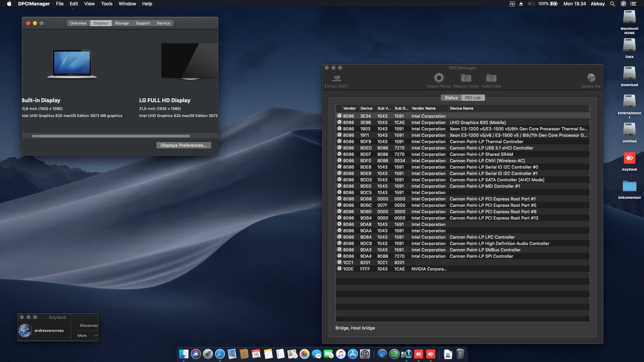644x362 pixels.
Task: Click Disconnect in the AnyDesk panel
Action: click(x=89, y=325)
